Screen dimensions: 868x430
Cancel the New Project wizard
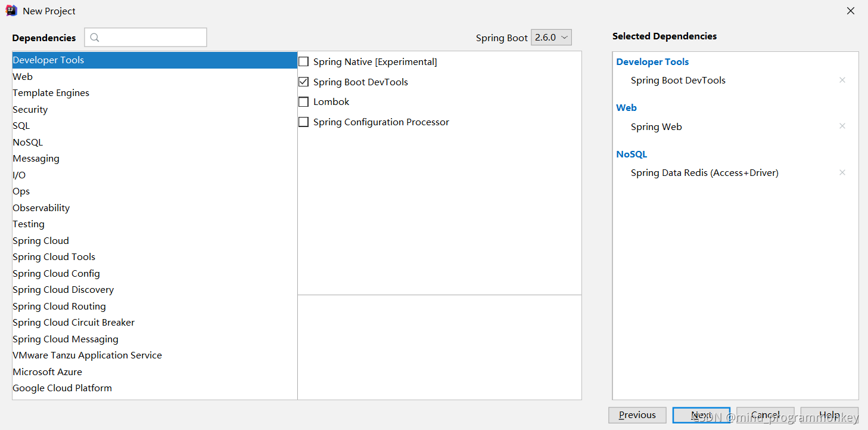tap(766, 415)
